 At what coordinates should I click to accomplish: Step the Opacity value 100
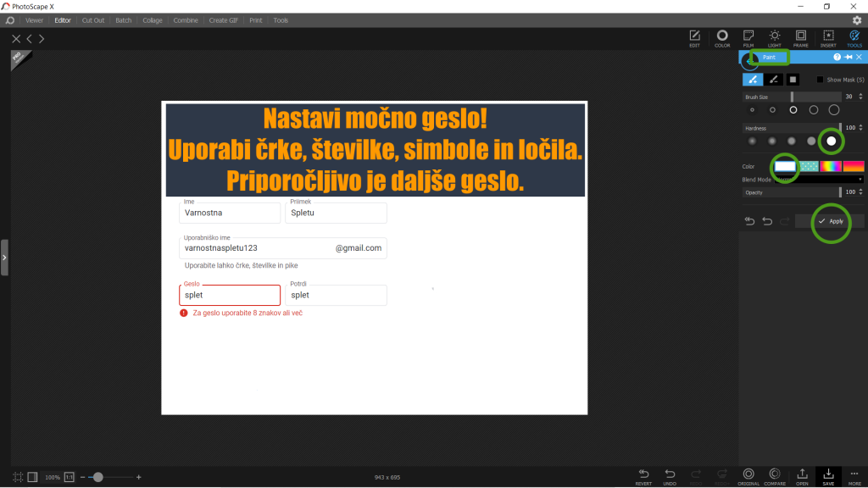pos(860,192)
